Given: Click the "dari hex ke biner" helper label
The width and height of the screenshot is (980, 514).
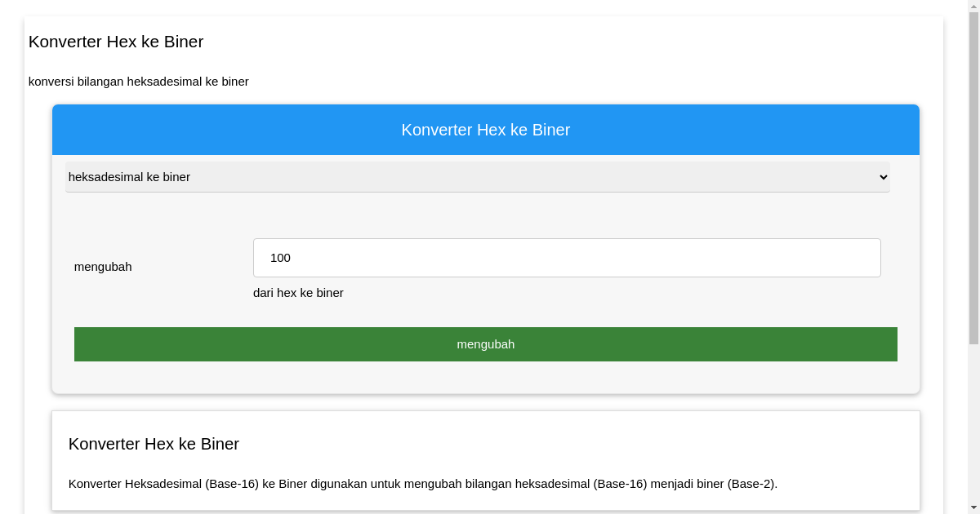Looking at the screenshot, I should click(298, 293).
